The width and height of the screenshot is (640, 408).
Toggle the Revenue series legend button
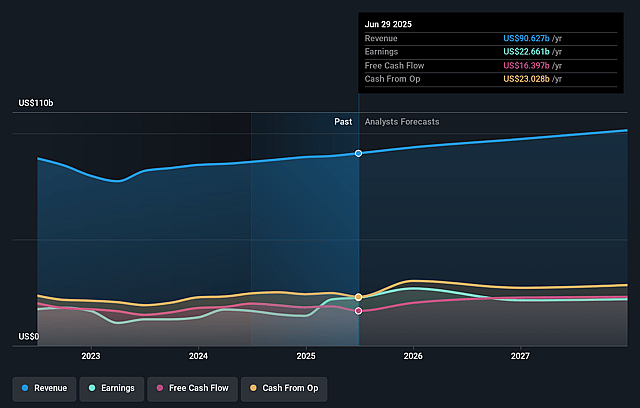[44, 388]
